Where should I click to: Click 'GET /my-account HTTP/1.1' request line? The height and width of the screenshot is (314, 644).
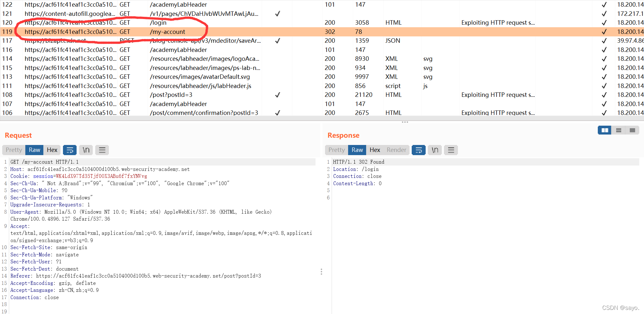pos(44,162)
